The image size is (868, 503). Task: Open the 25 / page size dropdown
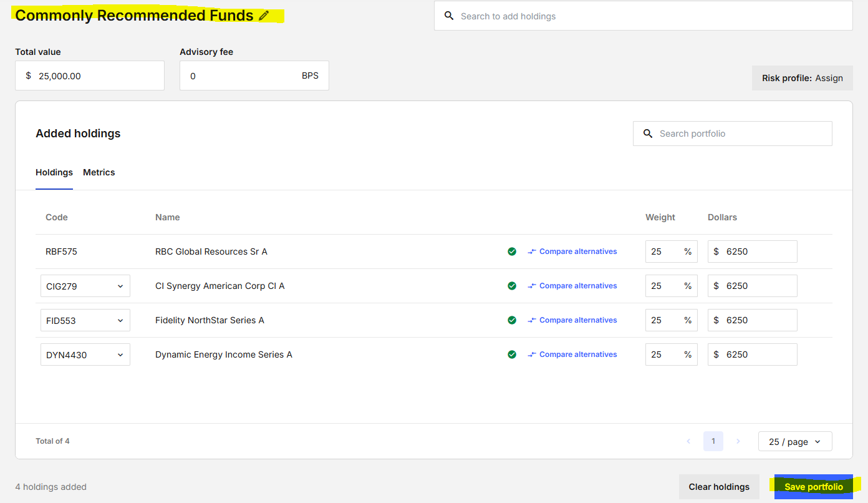795,441
